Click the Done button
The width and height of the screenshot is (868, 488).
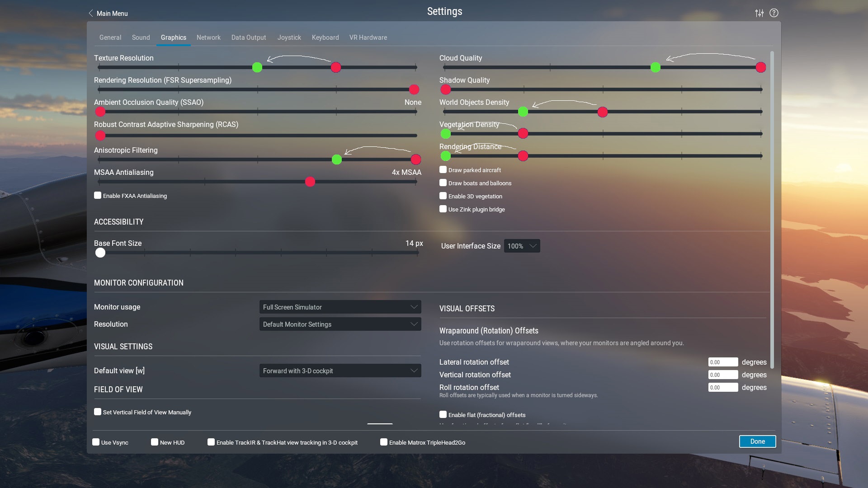[x=758, y=441]
